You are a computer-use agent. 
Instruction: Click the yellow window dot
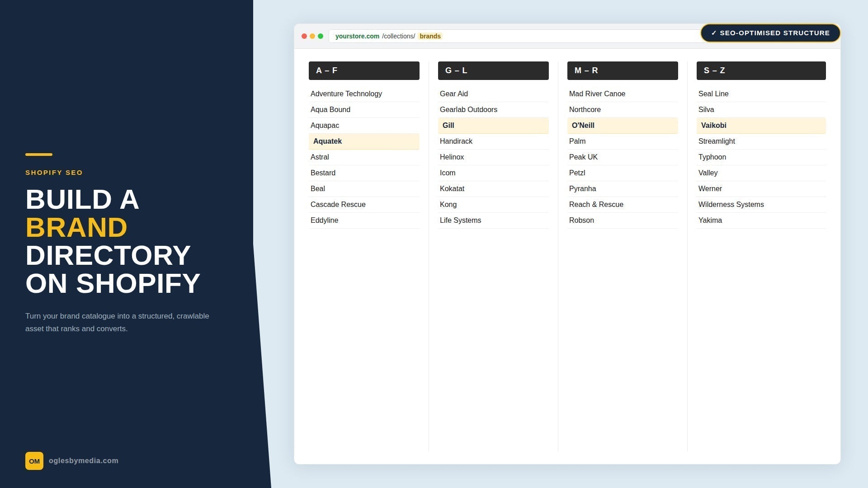(312, 36)
